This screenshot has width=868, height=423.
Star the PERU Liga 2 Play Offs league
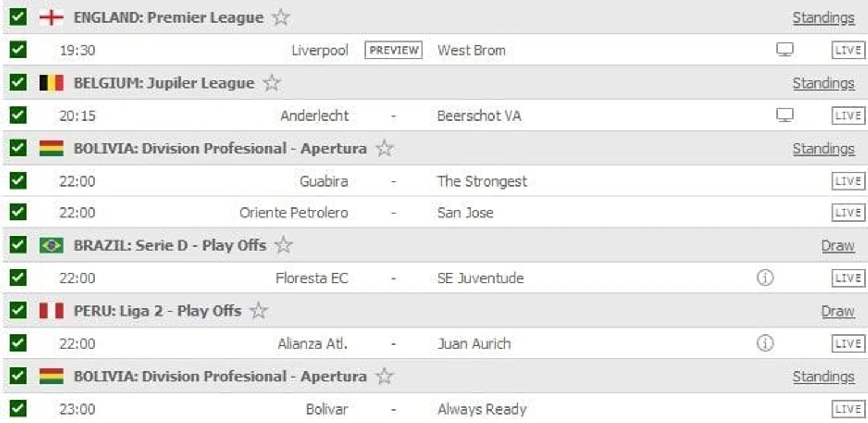pyautogui.click(x=259, y=310)
